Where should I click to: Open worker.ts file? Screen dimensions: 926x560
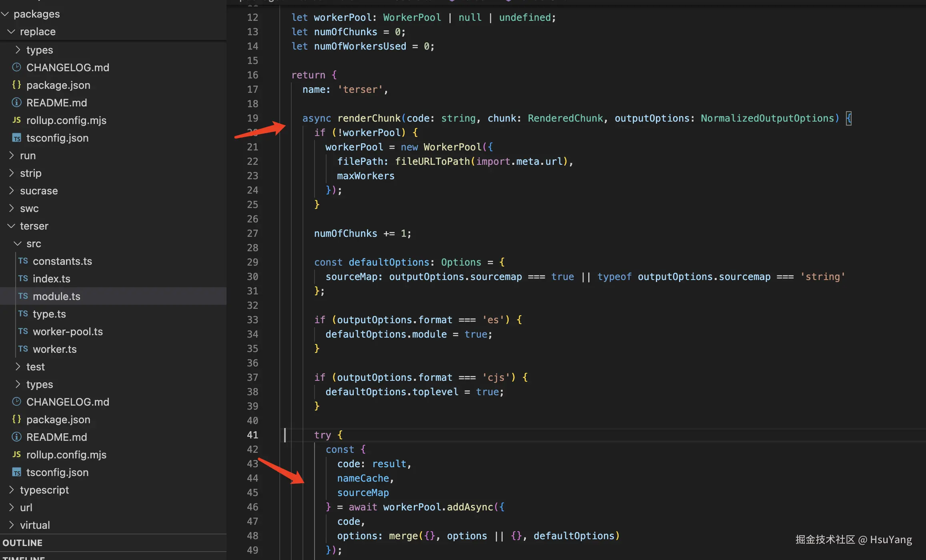(x=54, y=349)
